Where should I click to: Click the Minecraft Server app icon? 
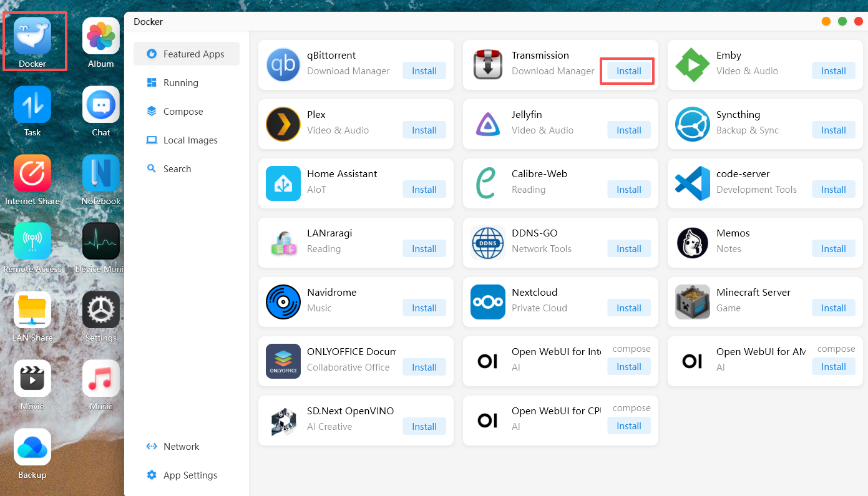pyautogui.click(x=693, y=302)
